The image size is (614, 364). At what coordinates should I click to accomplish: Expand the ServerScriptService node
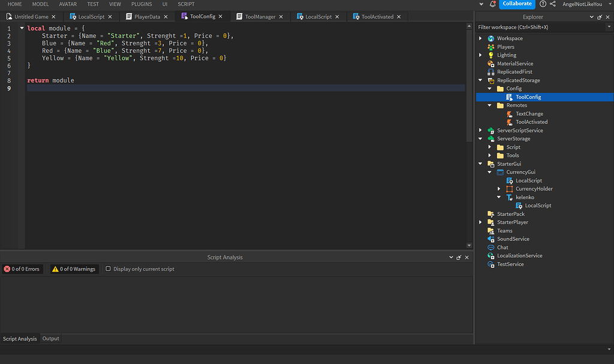(480, 130)
